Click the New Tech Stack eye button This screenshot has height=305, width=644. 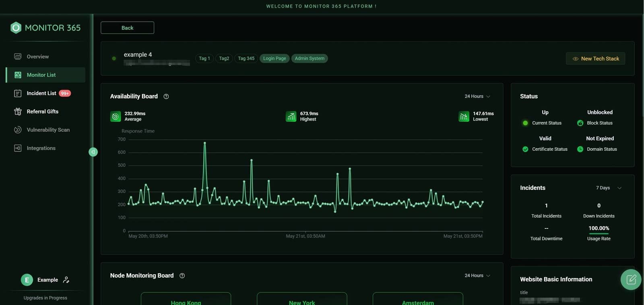pos(595,59)
